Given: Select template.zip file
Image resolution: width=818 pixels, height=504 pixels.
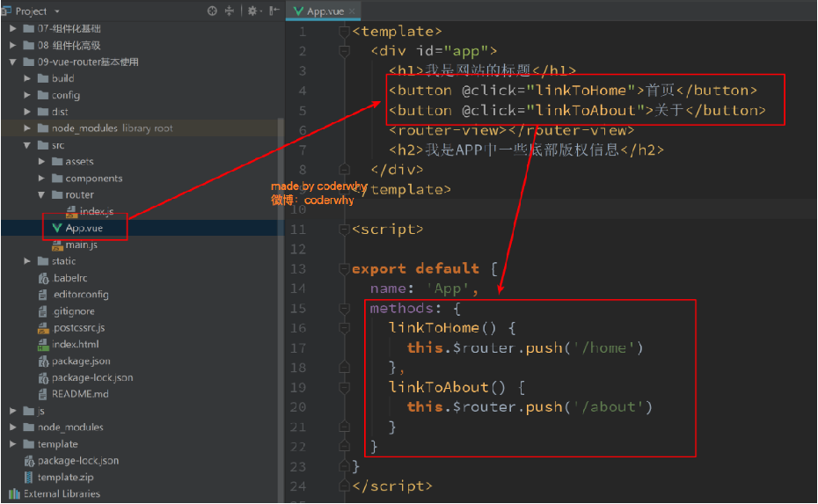Looking at the screenshot, I should coord(65,478).
